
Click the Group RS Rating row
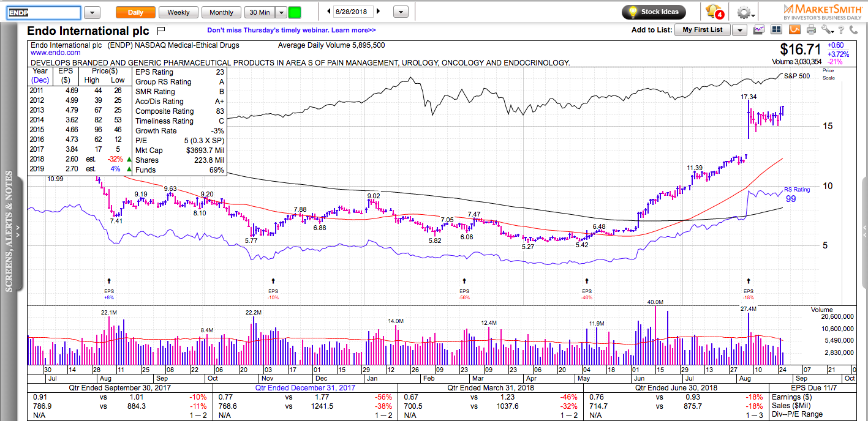tap(179, 82)
